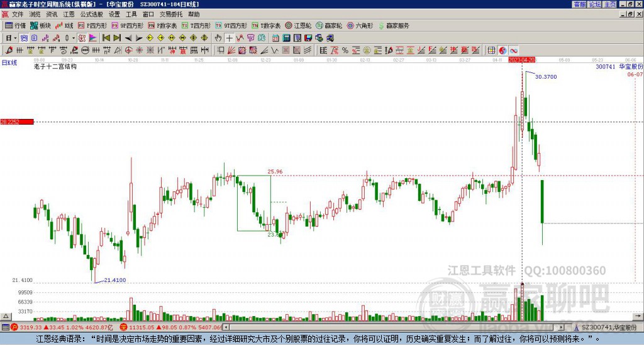Open 赢家服务 with the dollar icon

pyautogui.click(x=394, y=25)
